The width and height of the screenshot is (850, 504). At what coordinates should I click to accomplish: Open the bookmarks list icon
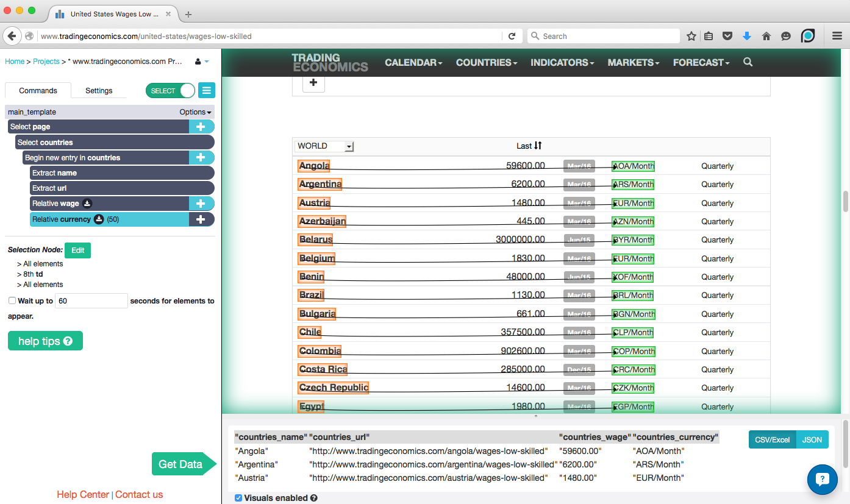(x=709, y=36)
